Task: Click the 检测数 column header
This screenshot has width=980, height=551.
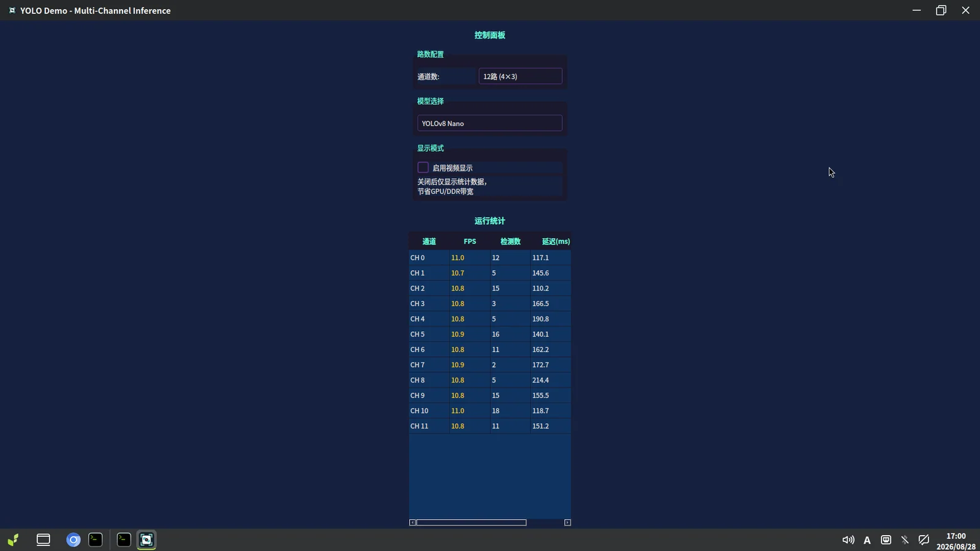Action: 510,241
